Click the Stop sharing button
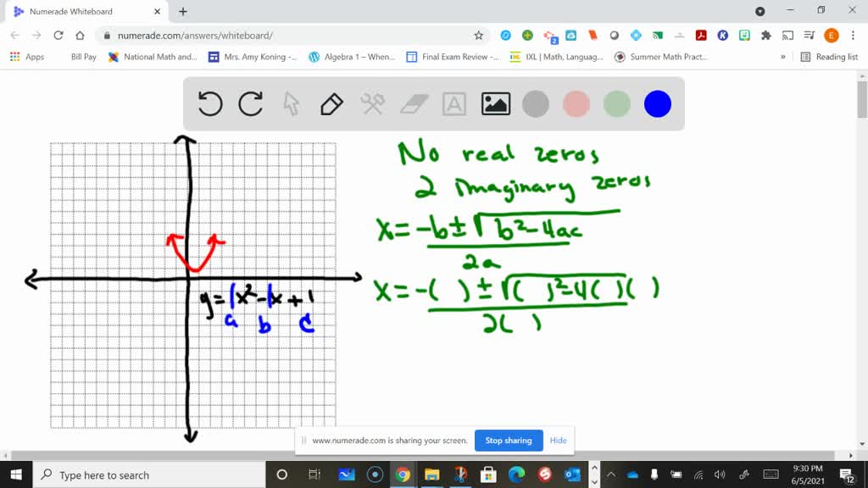 (x=509, y=441)
